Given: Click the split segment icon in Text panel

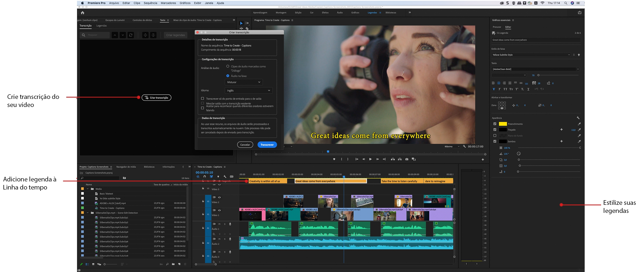Looking at the screenshot, I should (145, 35).
